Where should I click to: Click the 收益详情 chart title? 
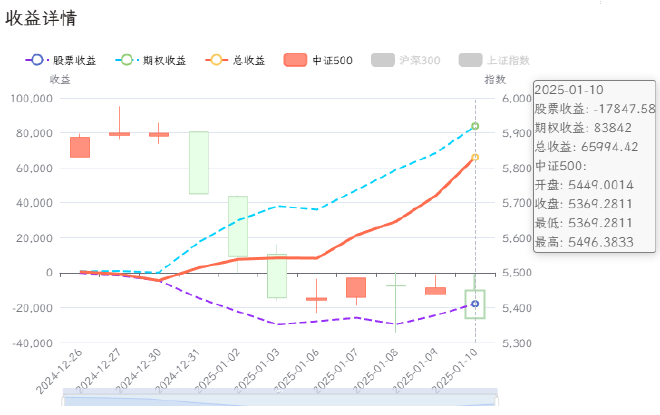coord(40,18)
